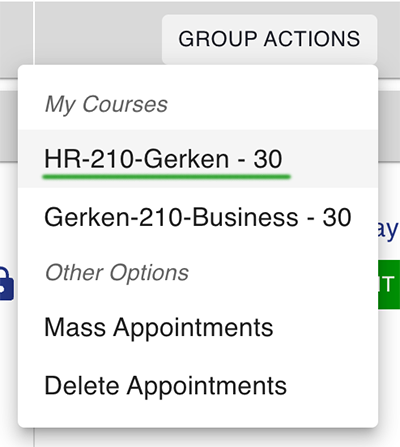Click the blue link text beside the menu
400x447 pixels.
388,229
